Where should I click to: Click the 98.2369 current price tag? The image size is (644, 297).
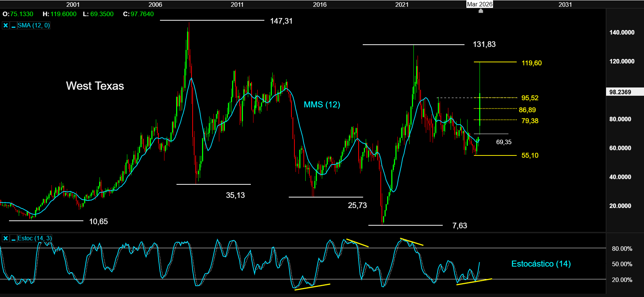620,92
